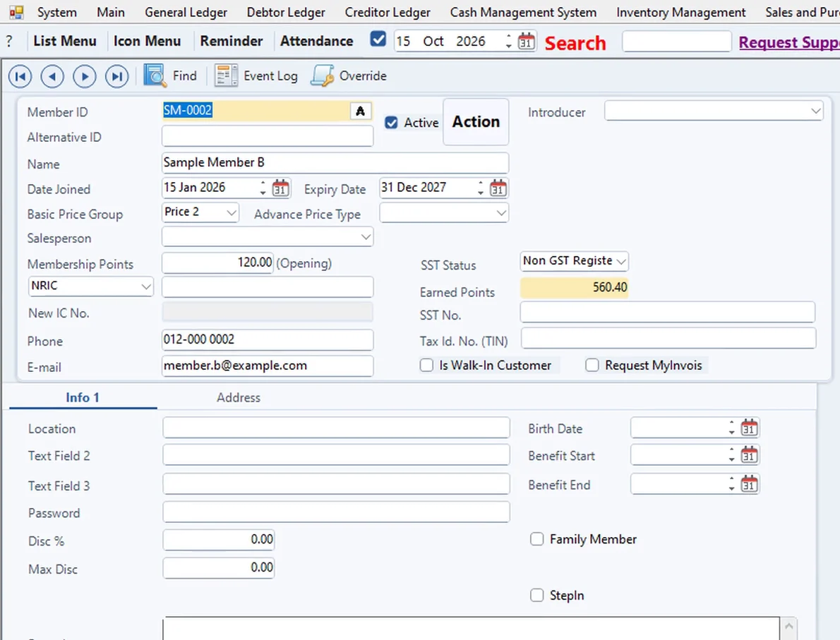Screen dimensions: 840x640
Task: Click the Phone number field
Action: tap(268, 339)
